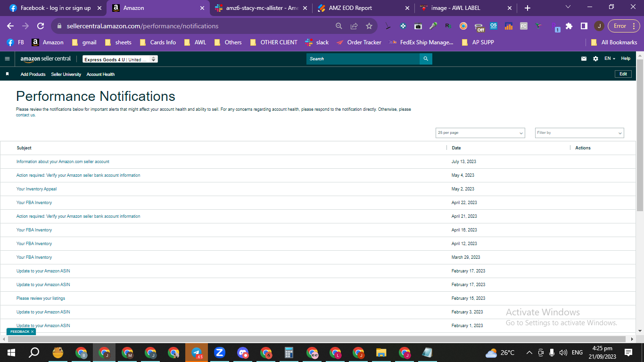Switch to the image - AWL LABEL tab
The image size is (644, 362).
466,8
